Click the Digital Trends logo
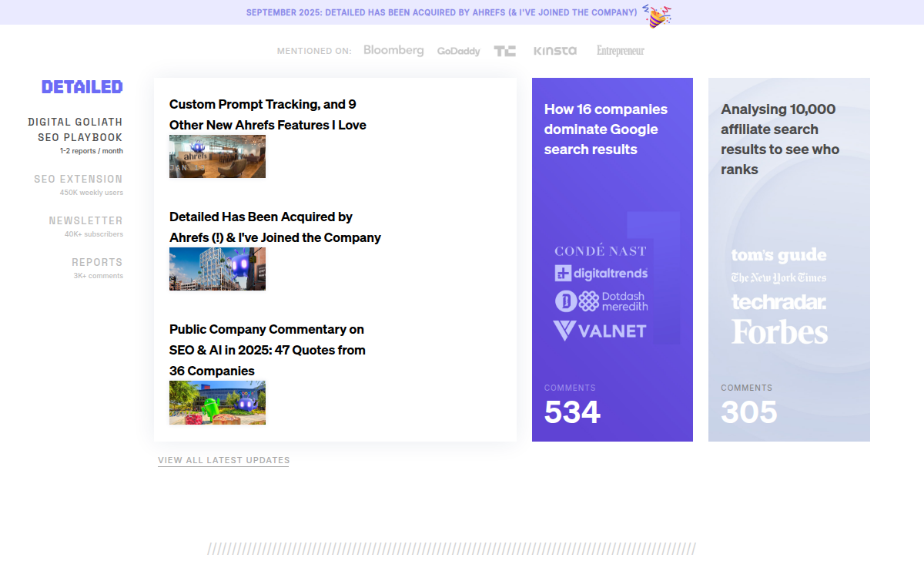Image resolution: width=924 pixels, height=578 pixels. tap(601, 273)
